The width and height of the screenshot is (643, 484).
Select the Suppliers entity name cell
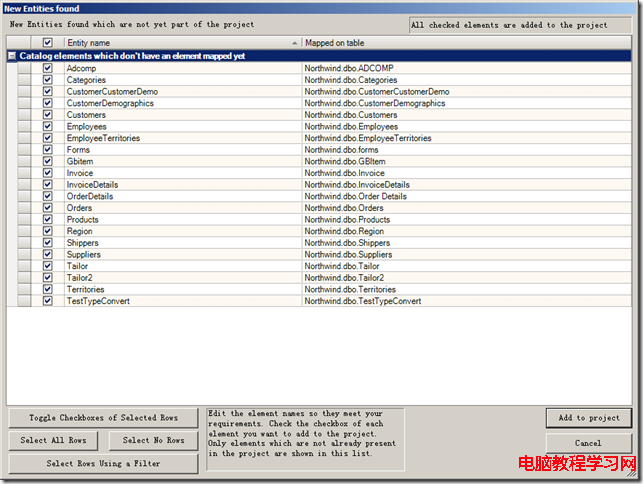(183, 254)
